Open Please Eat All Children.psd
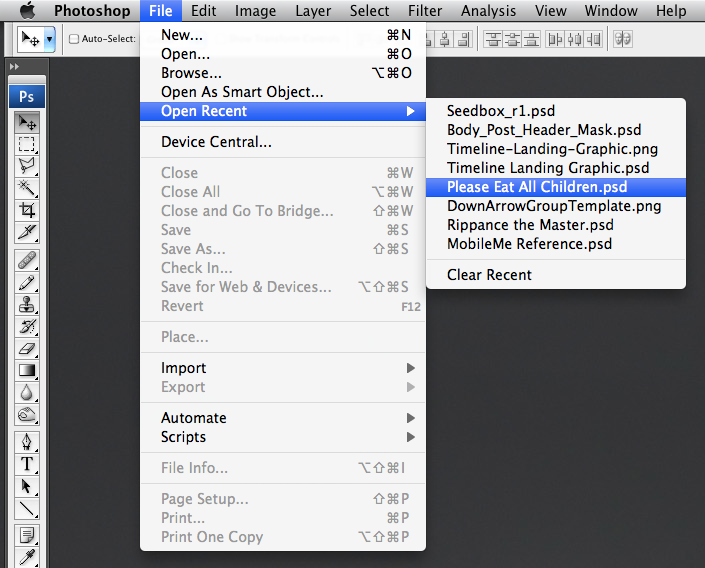Viewport: 705px width, 568px height. 537,187
